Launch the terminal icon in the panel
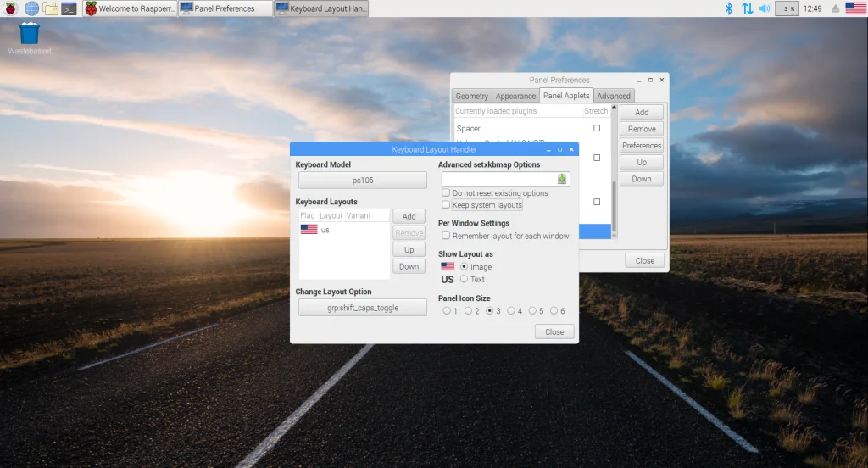The width and height of the screenshot is (868, 468). pyautogui.click(x=69, y=8)
